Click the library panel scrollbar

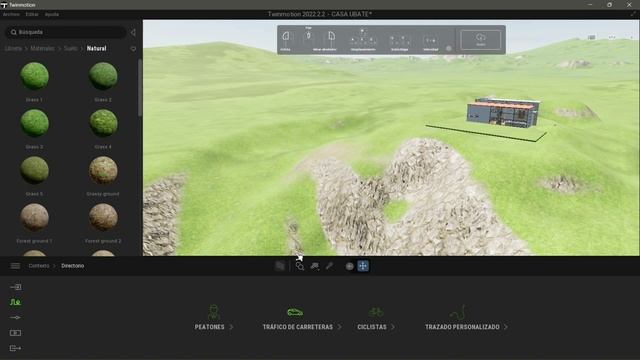click(x=140, y=88)
